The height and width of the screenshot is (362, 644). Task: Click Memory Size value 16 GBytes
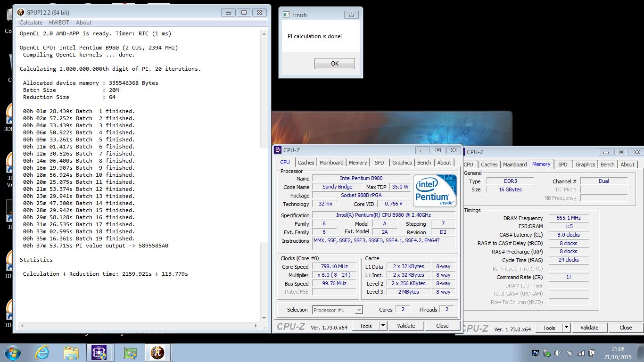[x=509, y=189]
